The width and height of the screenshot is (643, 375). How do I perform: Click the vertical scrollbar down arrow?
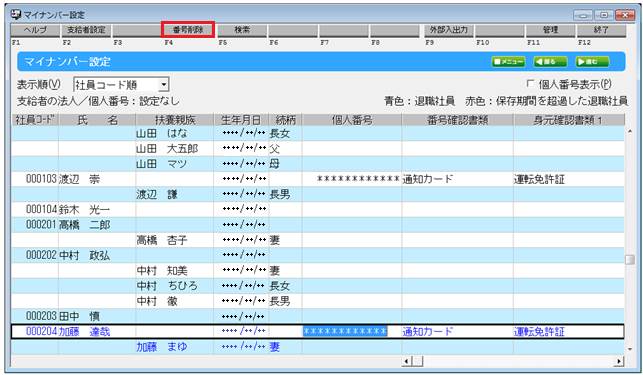coord(630,349)
